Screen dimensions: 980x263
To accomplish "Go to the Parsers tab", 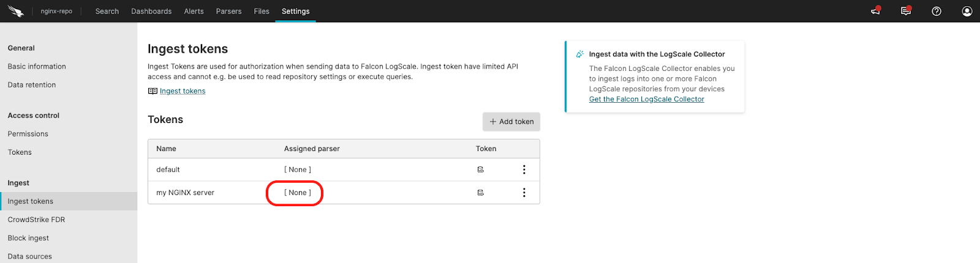I will 228,11.
